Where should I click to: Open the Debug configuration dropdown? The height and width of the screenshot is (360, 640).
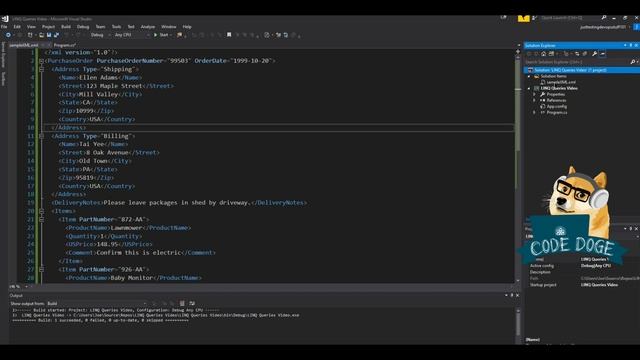pyautogui.click(x=100, y=35)
